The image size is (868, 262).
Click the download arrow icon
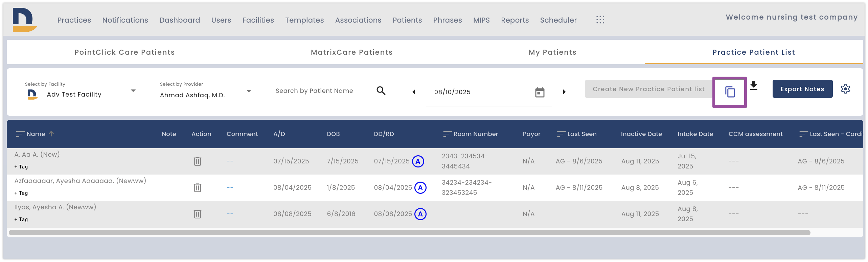click(754, 86)
